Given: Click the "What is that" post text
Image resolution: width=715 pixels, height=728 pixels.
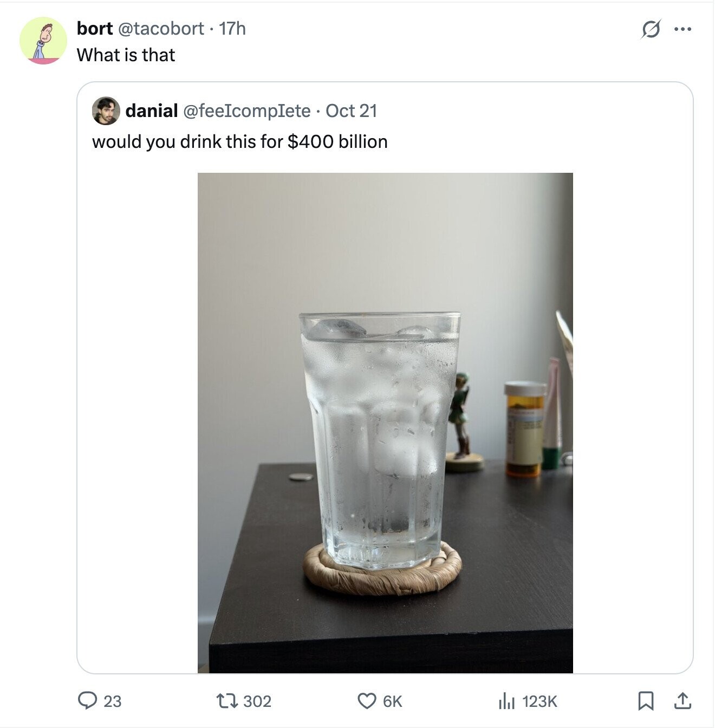Looking at the screenshot, I should tap(126, 55).
